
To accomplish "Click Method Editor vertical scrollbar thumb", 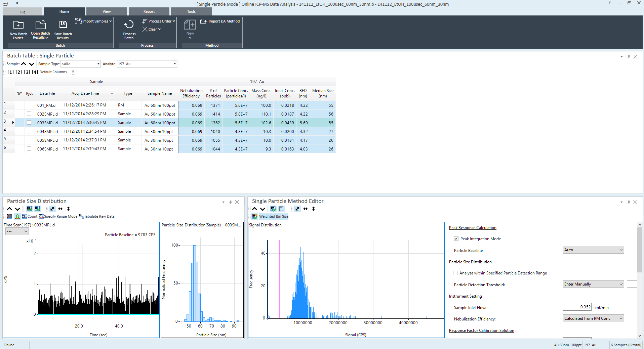I will (x=640, y=250).
